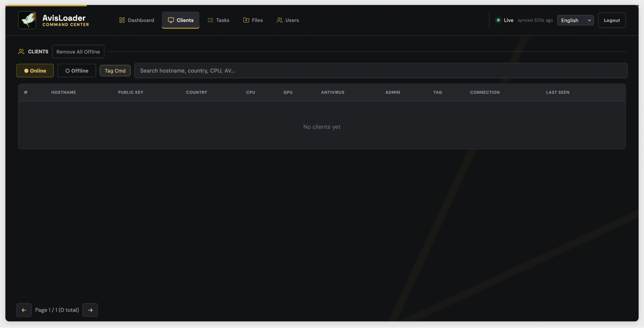Click the GPU column header
The width and height of the screenshot is (644, 328).
(x=288, y=92)
